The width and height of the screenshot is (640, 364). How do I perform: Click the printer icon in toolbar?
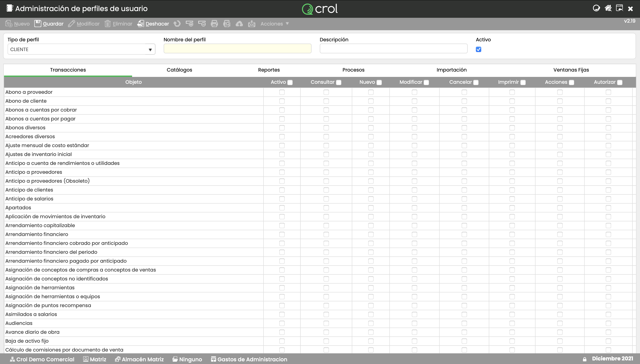214,24
